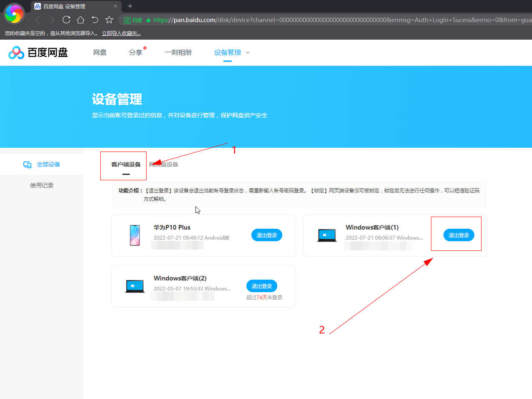Click the Windows客户端(1) device name
532x399 pixels.
(372, 227)
